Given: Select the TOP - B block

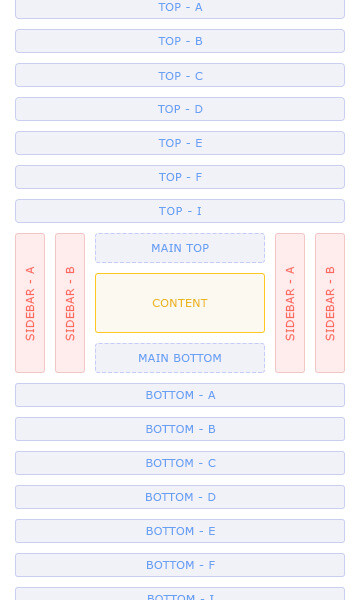Looking at the screenshot, I should click(180, 41).
